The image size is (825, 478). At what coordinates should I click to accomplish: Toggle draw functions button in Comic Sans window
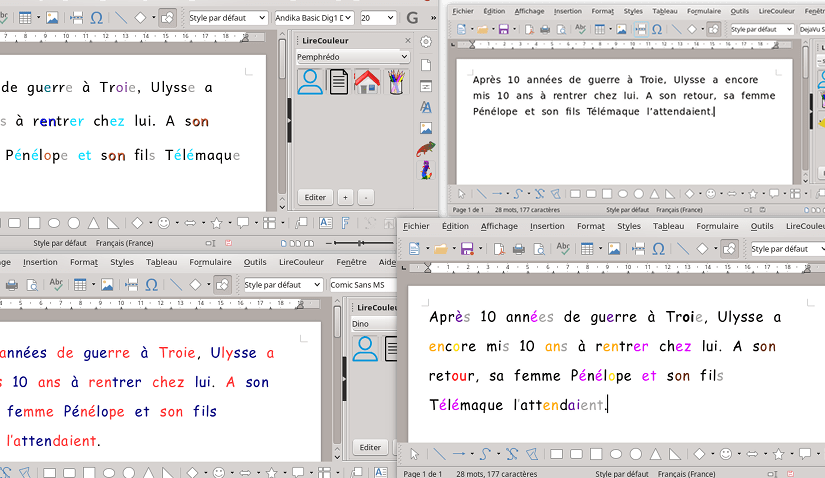click(222, 285)
